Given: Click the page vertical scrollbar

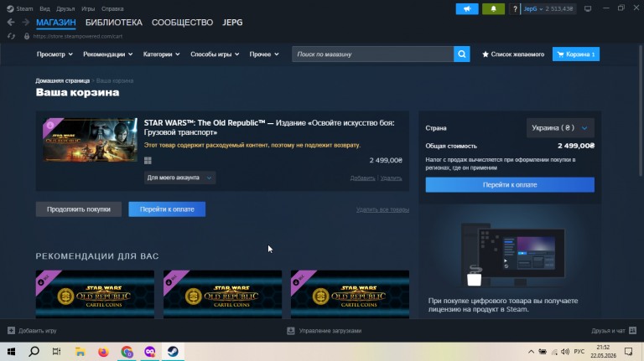Looking at the screenshot, I should click(641, 111).
